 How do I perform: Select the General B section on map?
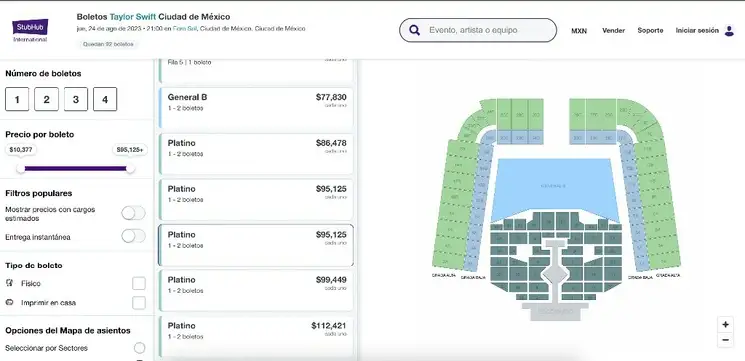554,186
